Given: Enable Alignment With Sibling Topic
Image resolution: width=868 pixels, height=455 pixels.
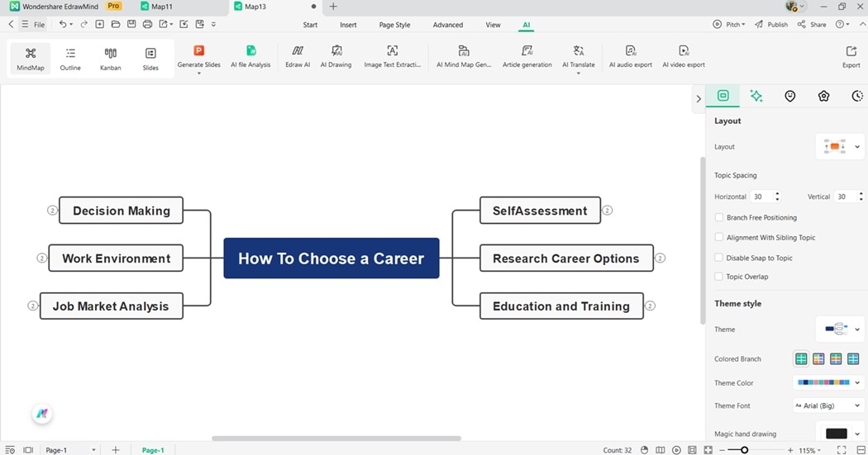Looking at the screenshot, I should click(718, 237).
